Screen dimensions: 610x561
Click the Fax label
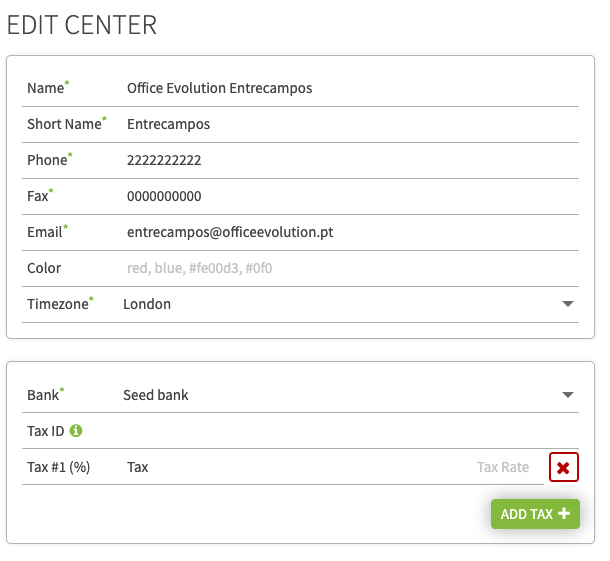(x=40, y=196)
